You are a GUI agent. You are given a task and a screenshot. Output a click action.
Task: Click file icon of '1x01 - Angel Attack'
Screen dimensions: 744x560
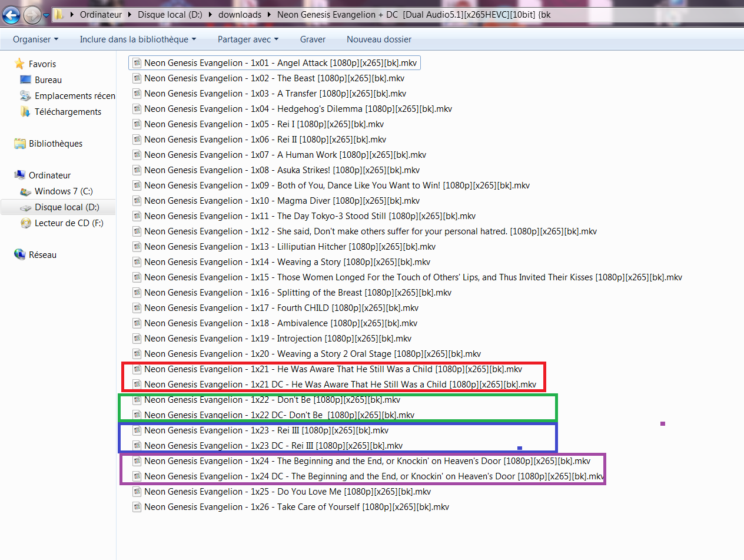(x=137, y=62)
